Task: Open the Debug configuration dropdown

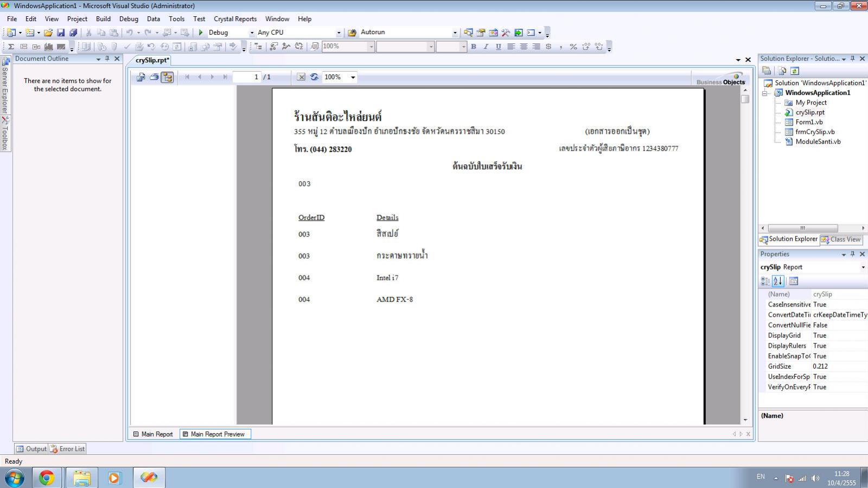Action: pyautogui.click(x=252, y=33)
